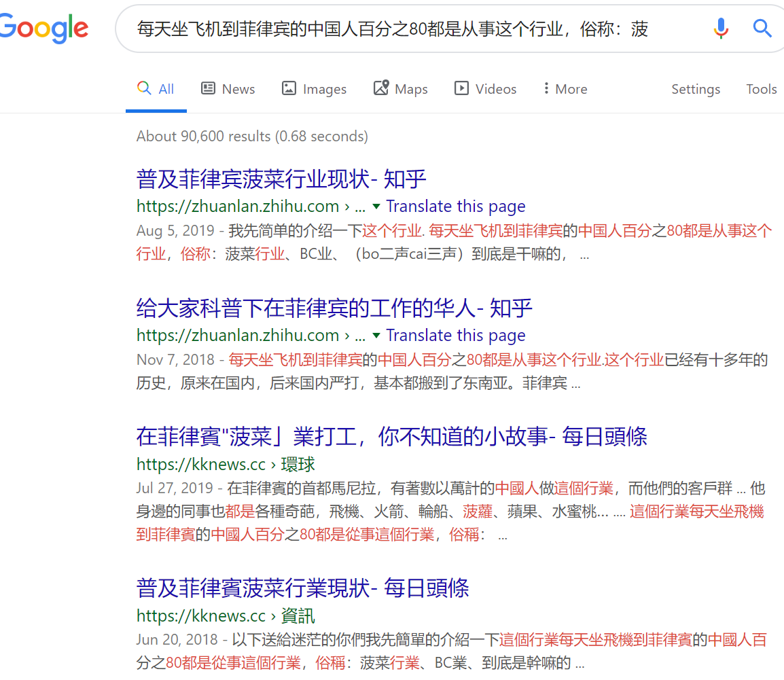Switch to the All results tab
784x680 pixels.
156,89
